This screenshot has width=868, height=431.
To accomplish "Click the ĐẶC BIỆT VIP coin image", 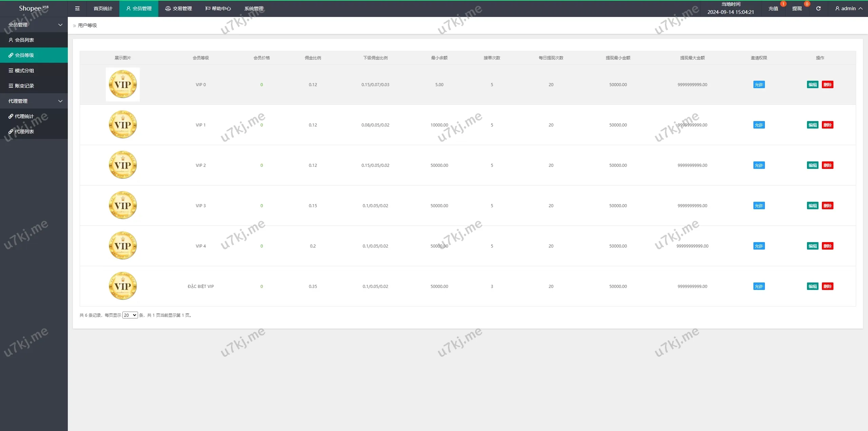I will [x=123, y=286].
